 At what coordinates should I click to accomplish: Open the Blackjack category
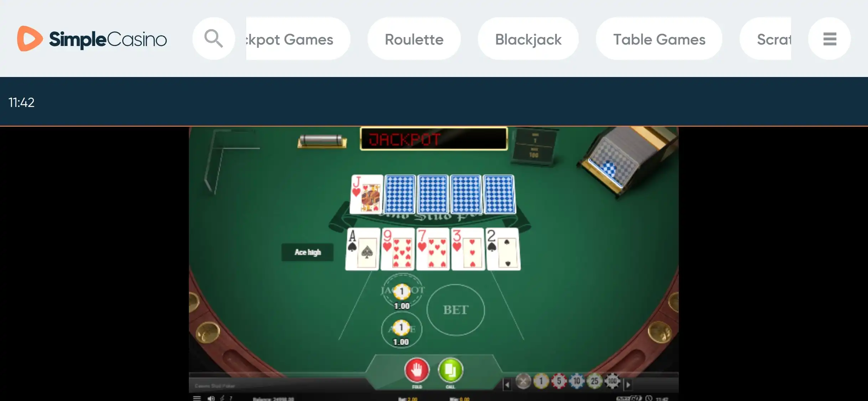(528, 38)
